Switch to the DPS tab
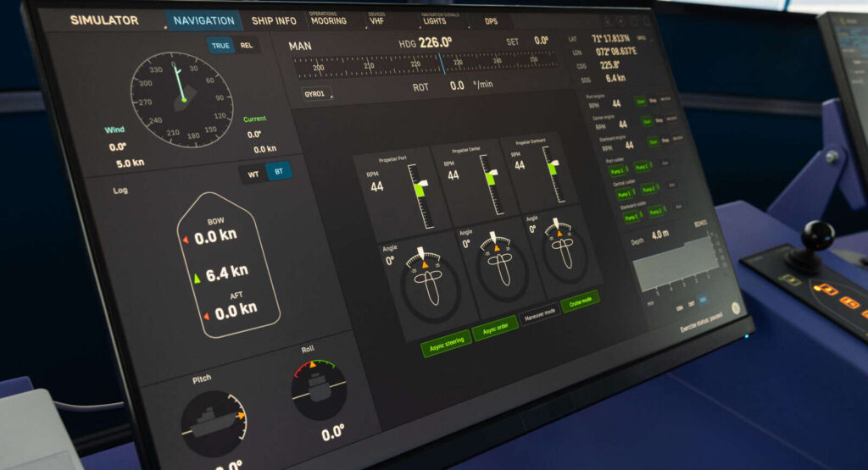The image size is (868, 470). click(491, 21)
